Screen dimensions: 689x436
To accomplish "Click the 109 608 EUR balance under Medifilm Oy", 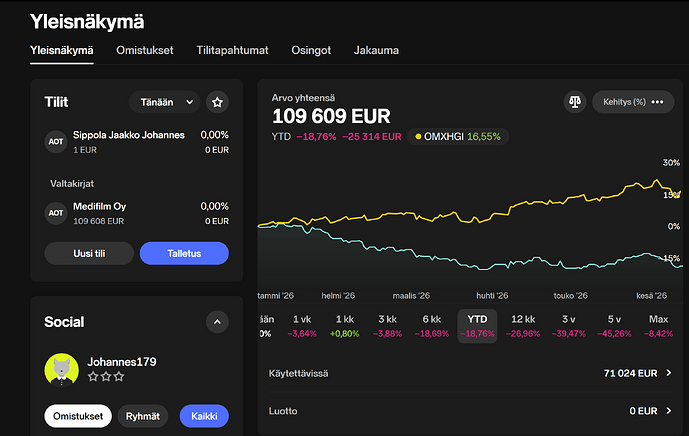I will click(98, 221).
